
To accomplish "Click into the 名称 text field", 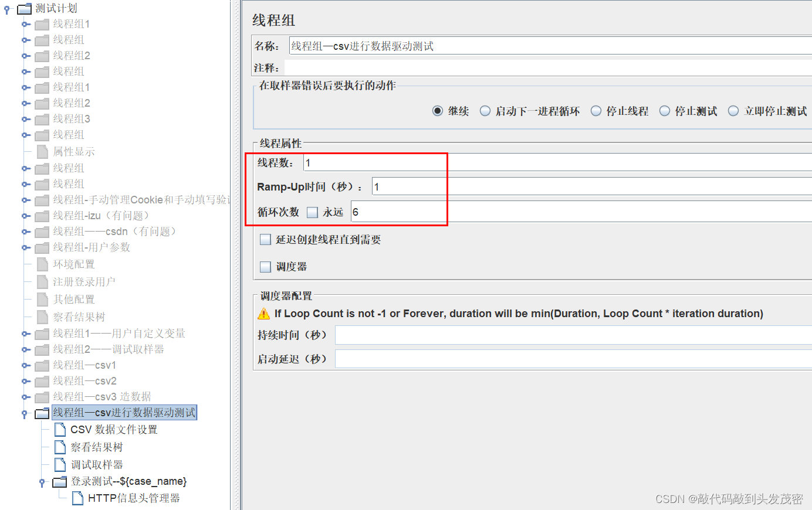I will pyautogui.click(x=550, y=46).
